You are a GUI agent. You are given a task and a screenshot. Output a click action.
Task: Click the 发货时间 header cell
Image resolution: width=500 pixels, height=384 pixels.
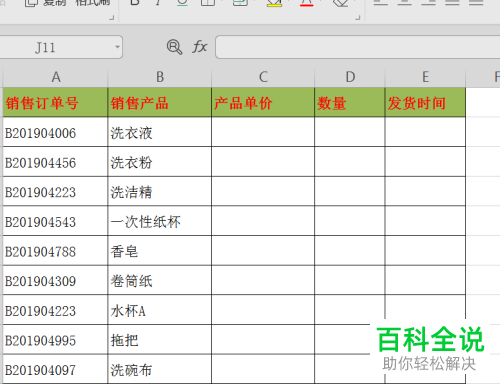pyautogui.click(x=425, y=102)
